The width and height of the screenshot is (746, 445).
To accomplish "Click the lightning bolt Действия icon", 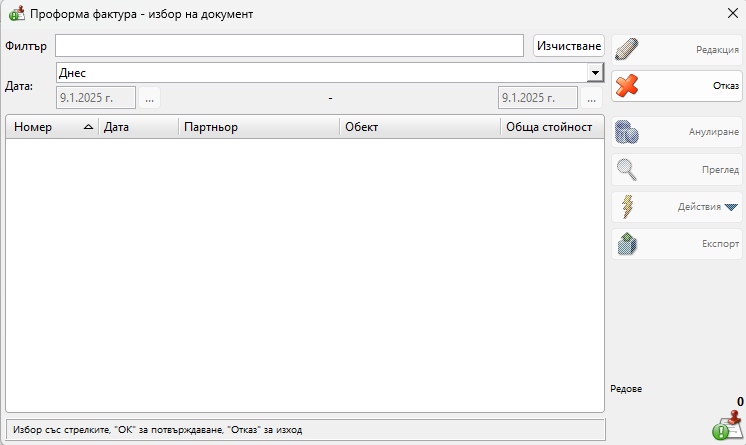I will tap(627, 206).
